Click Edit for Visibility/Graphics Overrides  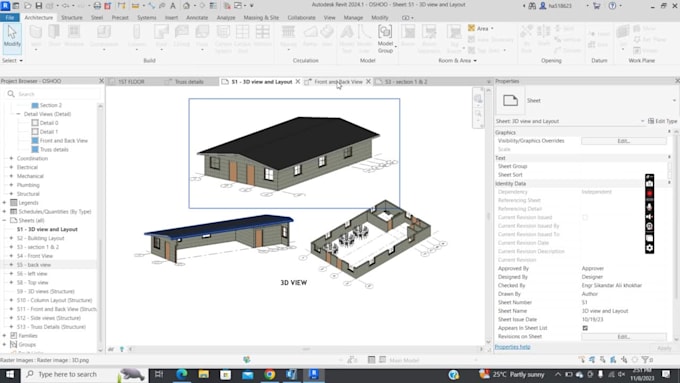coord(623,141)
